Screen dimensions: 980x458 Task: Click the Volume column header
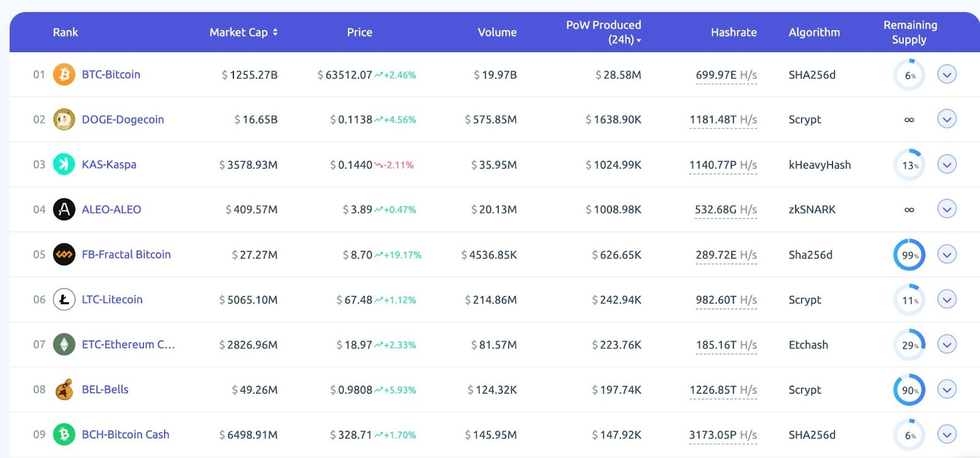tap(497, 32)
